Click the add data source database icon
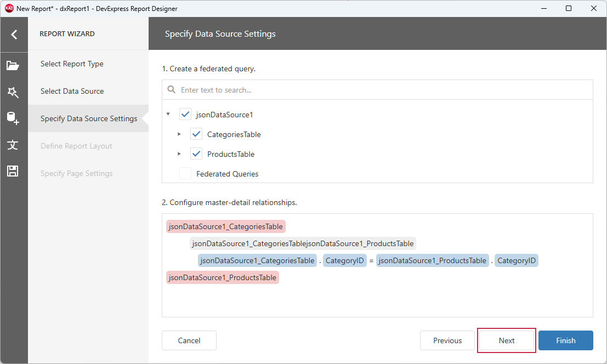607x364 pixels. coord(13,118)
